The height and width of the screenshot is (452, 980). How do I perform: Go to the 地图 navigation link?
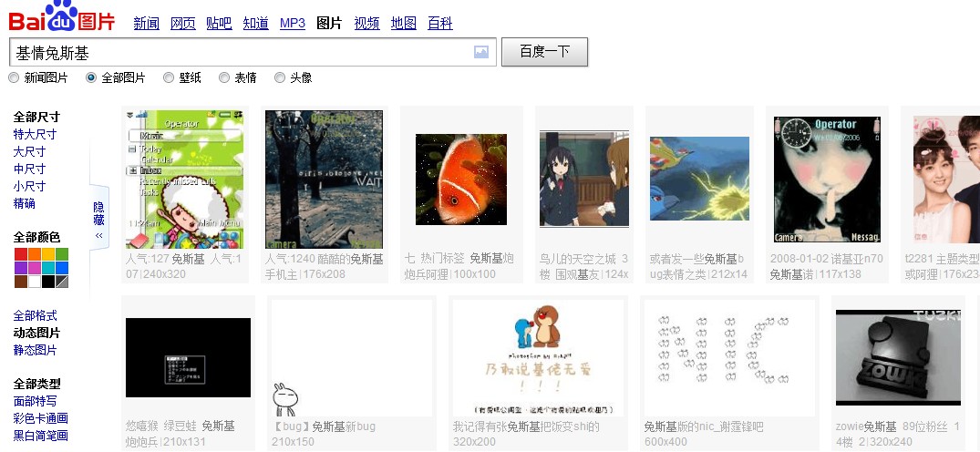click(x=403, y=24)
